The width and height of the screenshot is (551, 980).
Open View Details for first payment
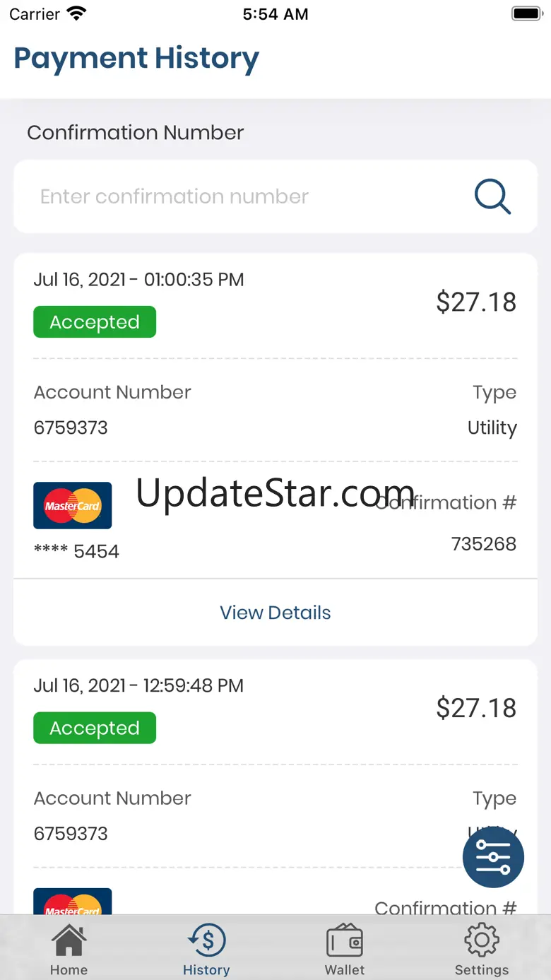coord(275,613)
